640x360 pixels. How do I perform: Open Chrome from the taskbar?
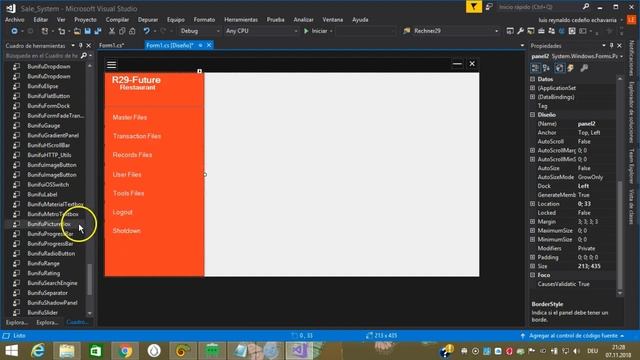point(125,351)
